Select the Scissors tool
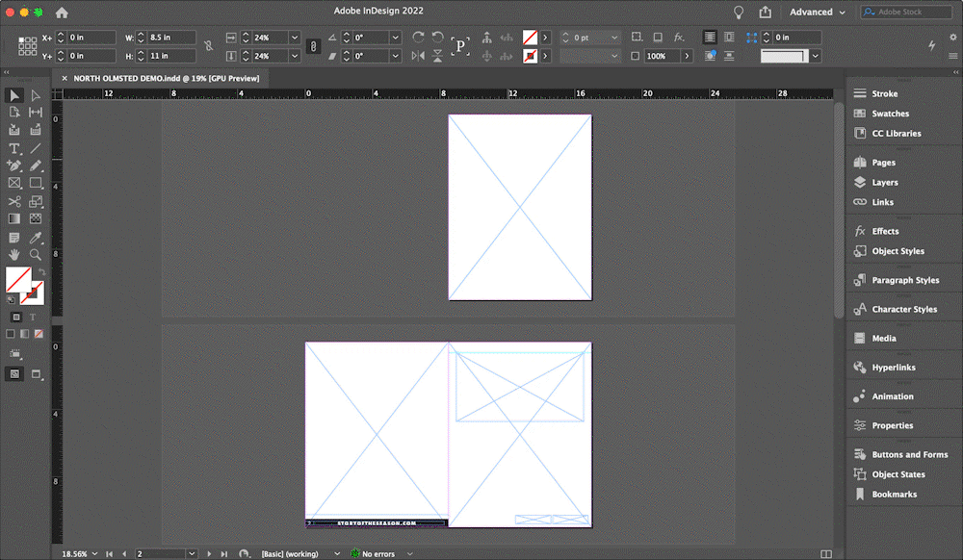The width and height of the screenshot is (963, 560). tap(14, 201)
